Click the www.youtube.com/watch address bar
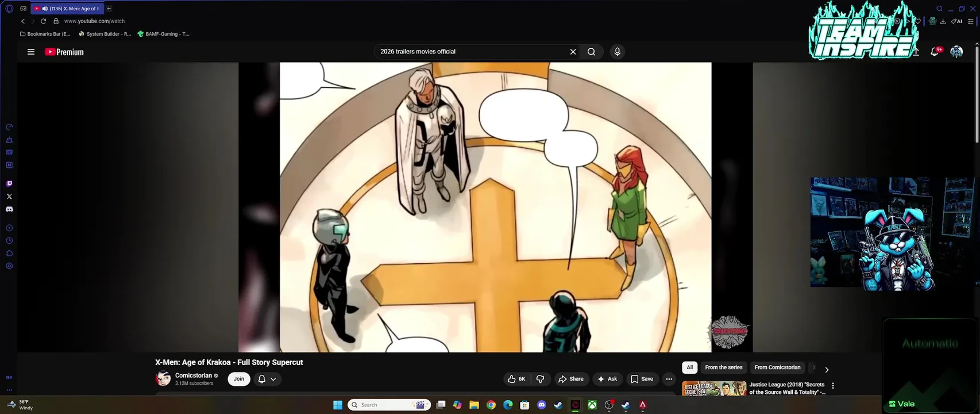This screenshot has width=980, height=414. click(x=94, y=21)
